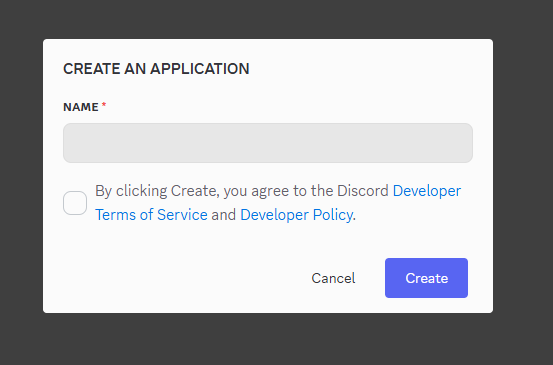Screen dimensions: 553x365
Task: Click the Create button
Action: pos(426,278)
